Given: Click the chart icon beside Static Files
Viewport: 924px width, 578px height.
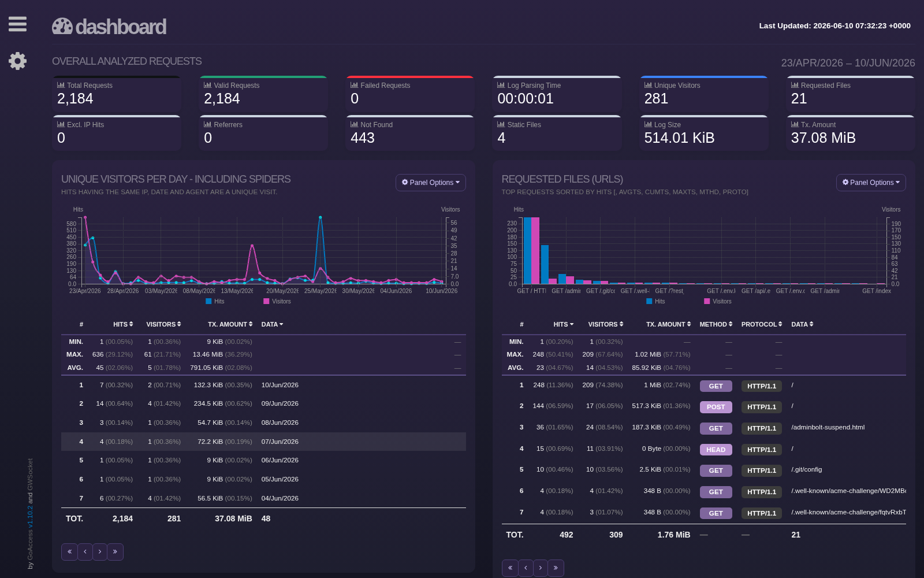Looking at the screenshot, I should (x=501, y=124).
